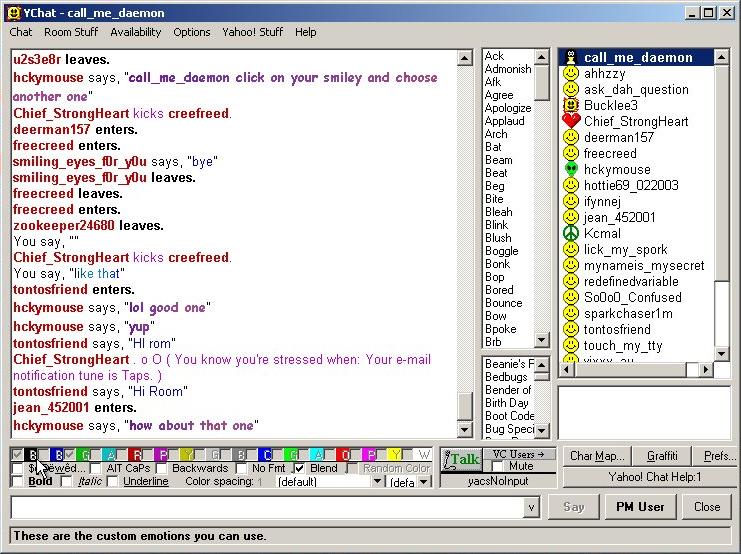Image resolution: width=741 pixels, height=554 pixels.
Task: Click the Talk voice chat button
Action: tap(462, 460)
